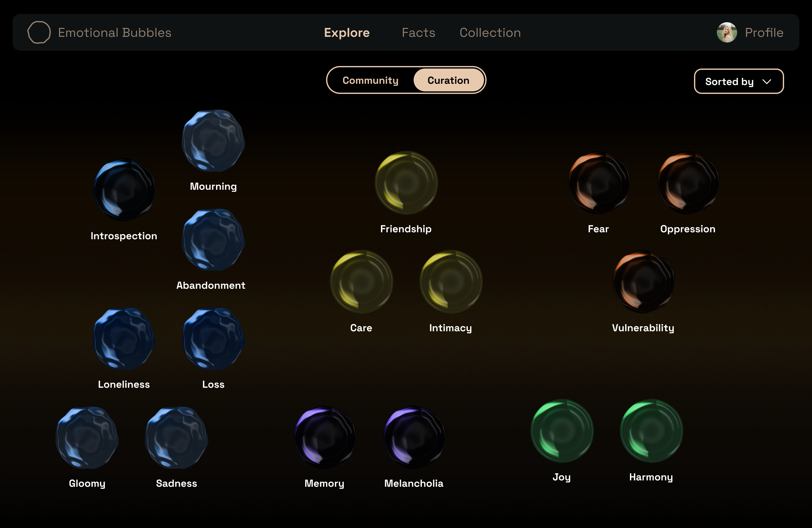Image resolution: width=812 pixels, height=528 pixels.
Task: Open the Vulnerability bubble
Action: pyautogui.click(x=644, y=282)
